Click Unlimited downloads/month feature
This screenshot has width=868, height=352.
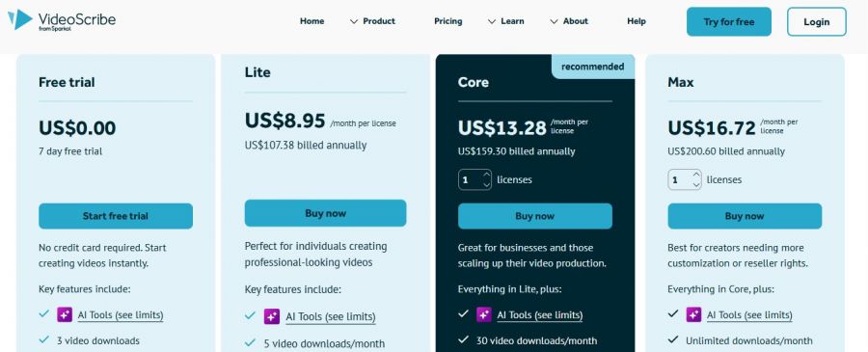pyautogui.click(x=749, y=341)
